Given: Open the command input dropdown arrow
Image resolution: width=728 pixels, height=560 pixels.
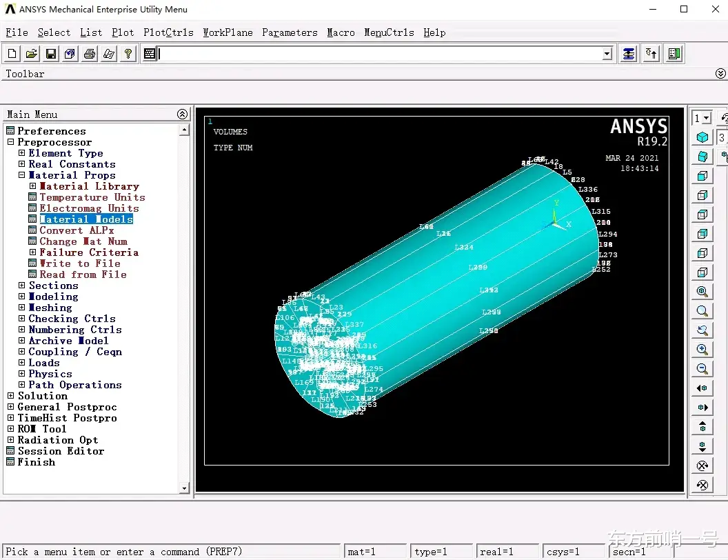Looking at the screenshot, I should point(607,54).
